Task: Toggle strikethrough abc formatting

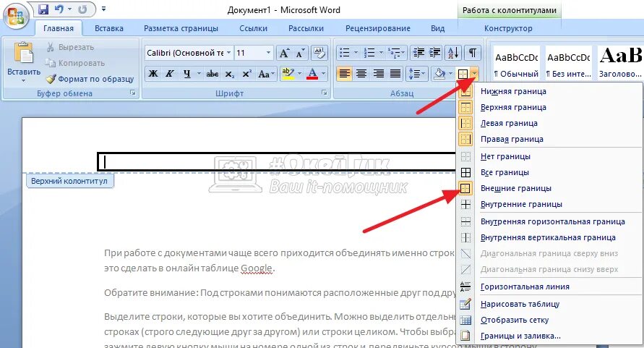Action: pyautogui.click(x=212, y=74)
